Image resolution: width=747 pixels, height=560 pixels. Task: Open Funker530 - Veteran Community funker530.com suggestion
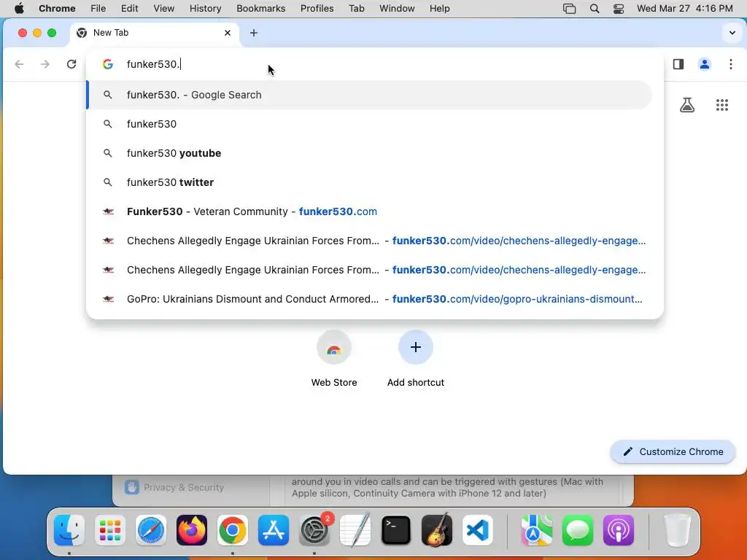370,211
